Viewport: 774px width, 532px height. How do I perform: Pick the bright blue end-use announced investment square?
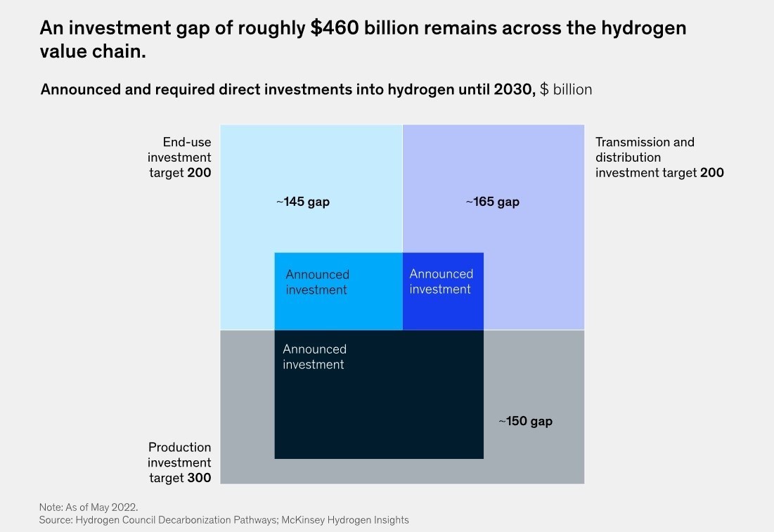(338, 309)
